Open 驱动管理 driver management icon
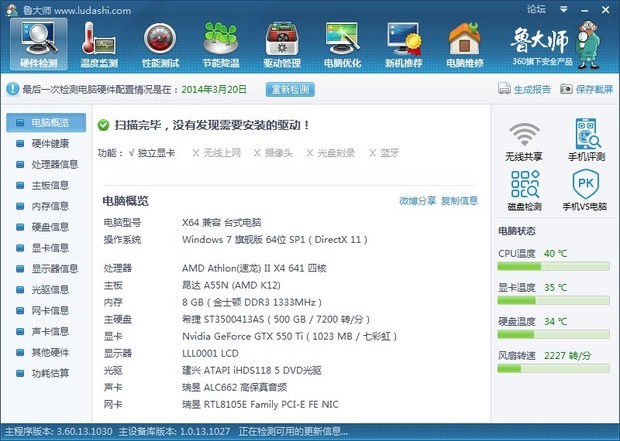The image size is (620, 441). pos(282,44)
